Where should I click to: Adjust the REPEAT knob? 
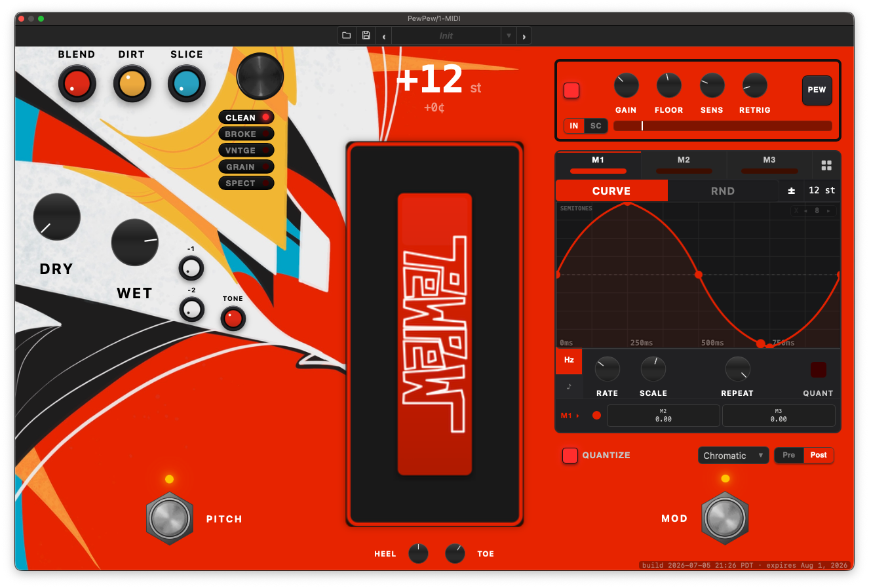click(737, 369)
